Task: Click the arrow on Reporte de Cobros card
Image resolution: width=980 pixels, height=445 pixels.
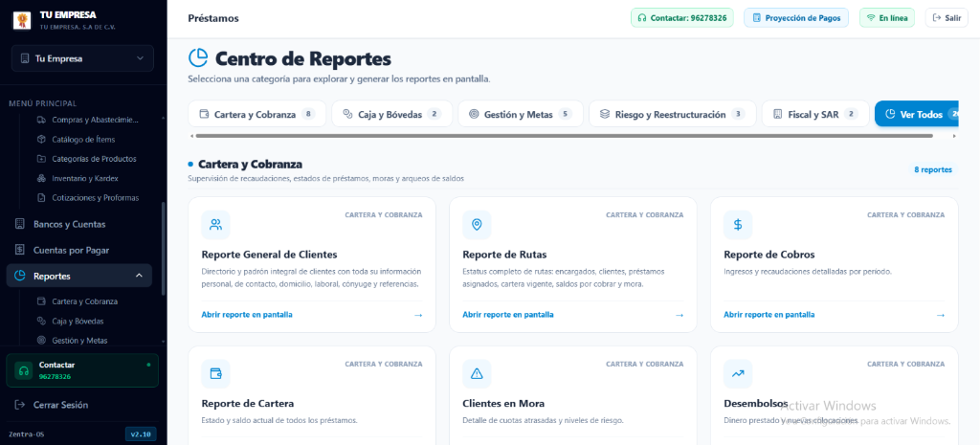Action: pos(941,315)
